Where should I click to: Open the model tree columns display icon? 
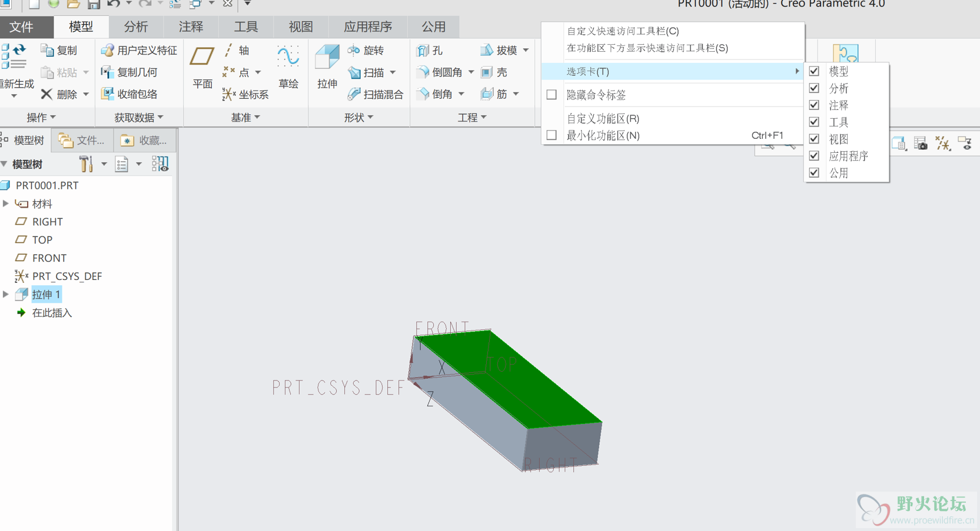click(160, 164)
